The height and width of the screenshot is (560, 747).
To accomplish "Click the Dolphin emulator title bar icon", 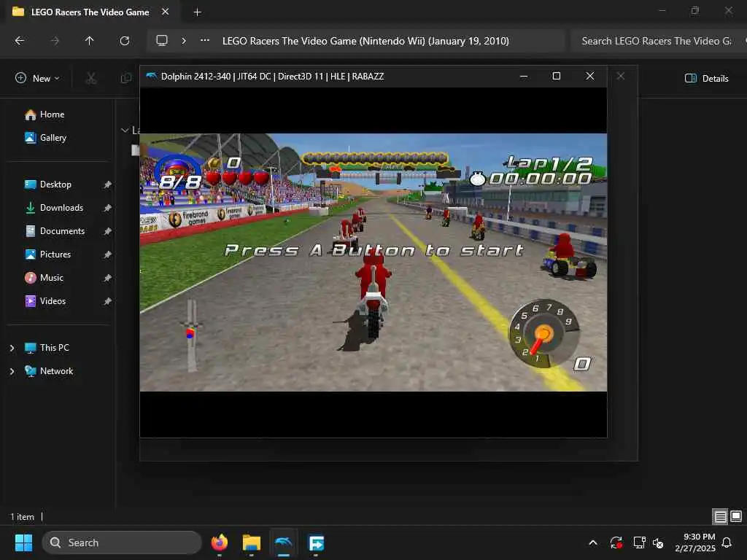I will coord(152,76).
